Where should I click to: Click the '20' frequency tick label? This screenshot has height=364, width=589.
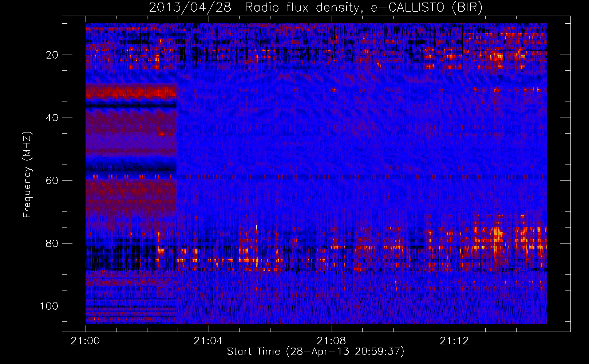[52, 55]
